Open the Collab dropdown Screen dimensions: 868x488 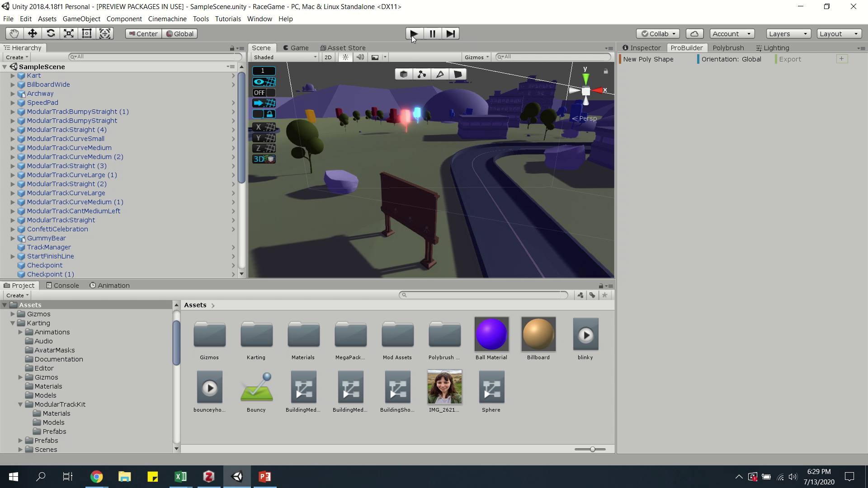click(x=658, y=33)
